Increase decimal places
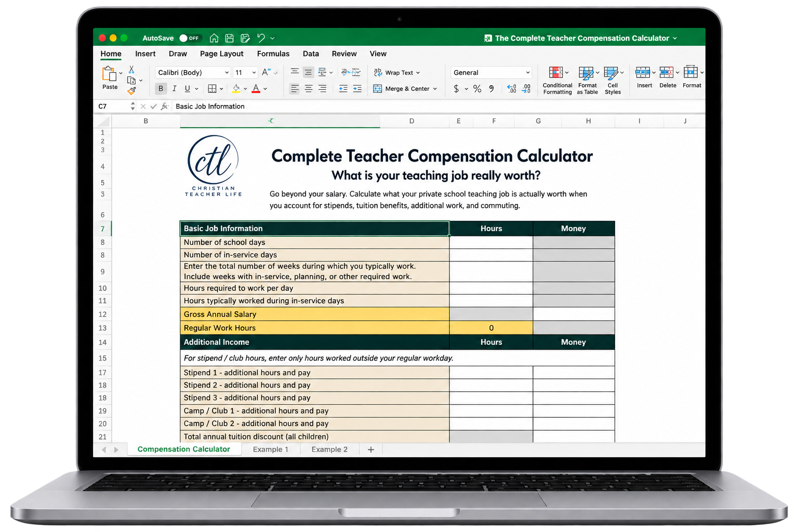 pos(512,89)
